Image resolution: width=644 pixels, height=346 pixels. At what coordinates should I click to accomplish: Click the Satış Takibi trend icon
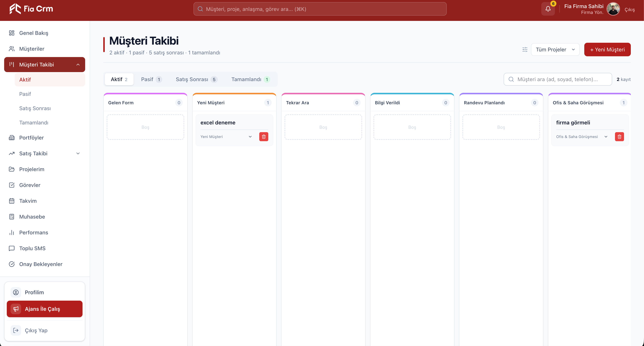click(12, 153)
